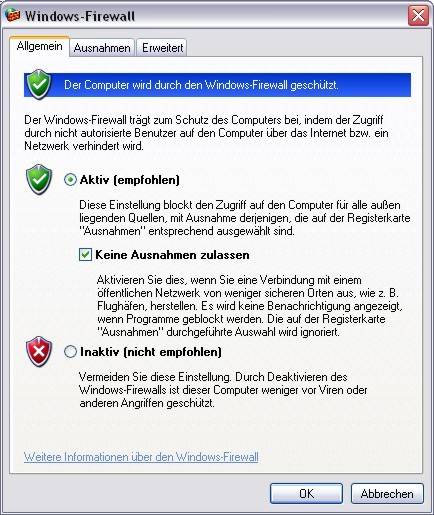Click the Windows-Firewall title bar icon
The height and width of the screenshot is (515, 434).
pyautogui.click(x=13, y=15)
